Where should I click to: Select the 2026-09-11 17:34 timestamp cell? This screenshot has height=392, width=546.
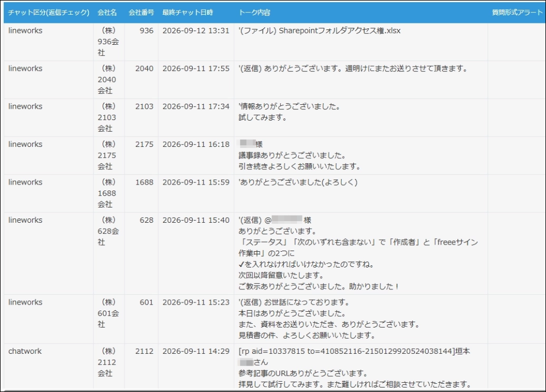[196, 118]
